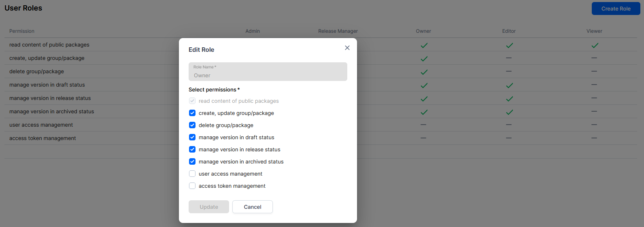The image size is (644, 227).
Task: Click the Permission column header
Action: [x=22, y=31]
